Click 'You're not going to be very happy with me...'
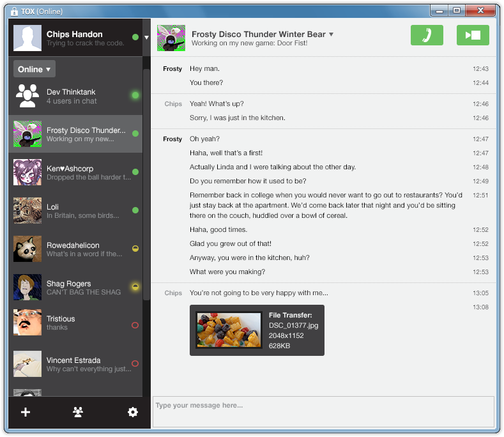Image resolution: width=504 pixels, height=437 pixels. (259, 293)
